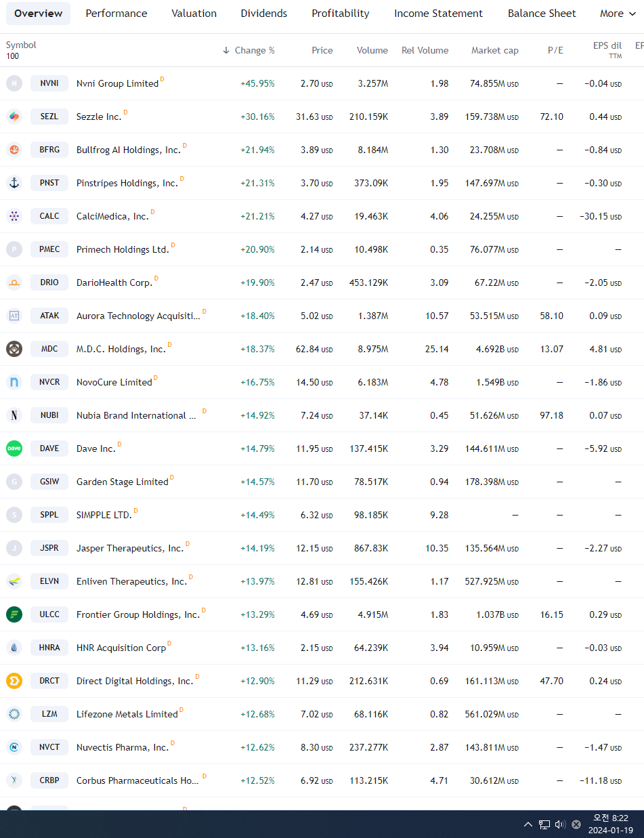This screenshot has height=838, width=644.
Task: Click the CalciMedica logo icon
Action: tap(14, 216)
